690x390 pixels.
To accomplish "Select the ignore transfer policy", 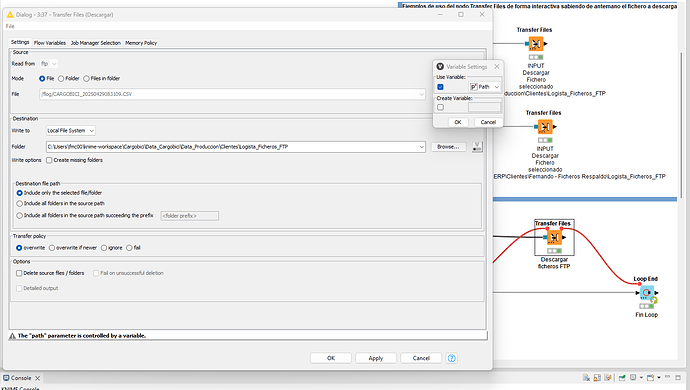I will click(x=104, y=248).
